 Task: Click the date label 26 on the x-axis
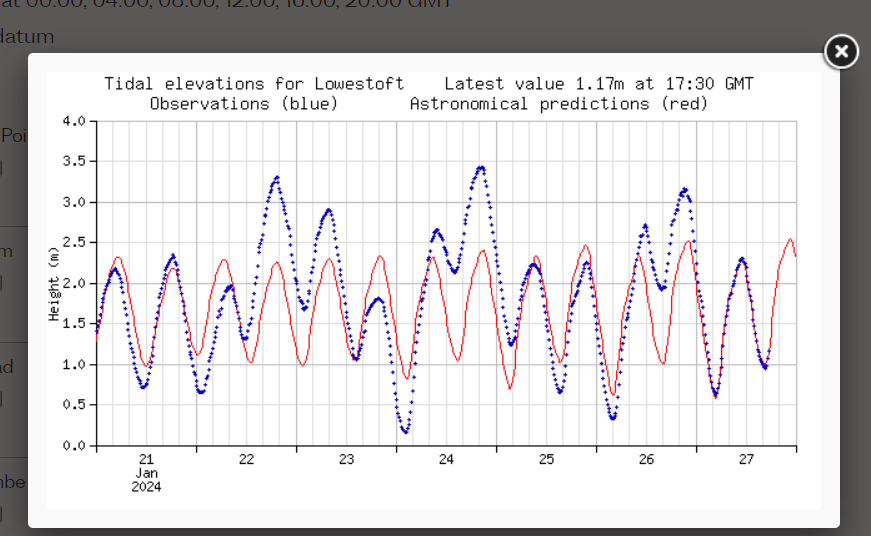pos(647,460)
